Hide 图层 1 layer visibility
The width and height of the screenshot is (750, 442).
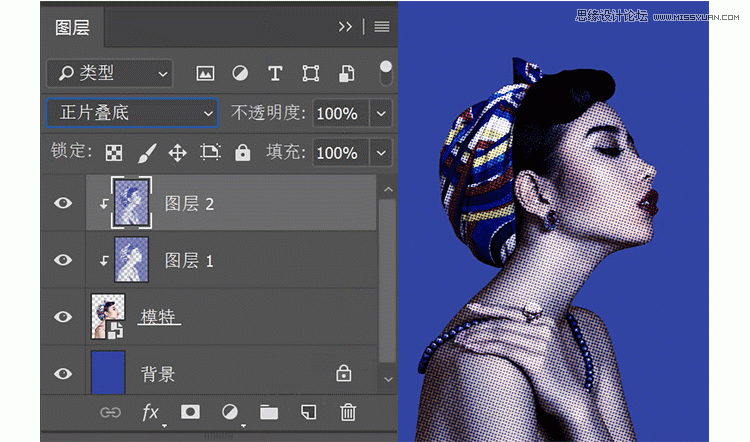click(x=63, y=260)
